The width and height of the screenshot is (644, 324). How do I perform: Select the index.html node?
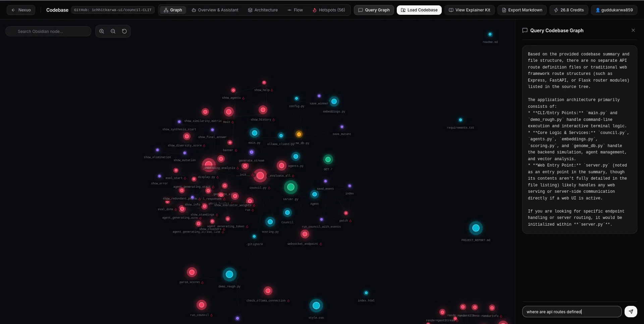pyautogui.click(x=366, y=293)
